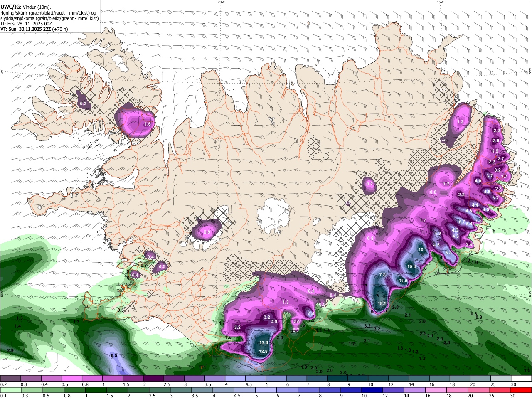Image resolution: width=532 pixels, height=399 pixels.
Task: Click the 10.4 snowfall value in southeast
Action: (411, 266)
